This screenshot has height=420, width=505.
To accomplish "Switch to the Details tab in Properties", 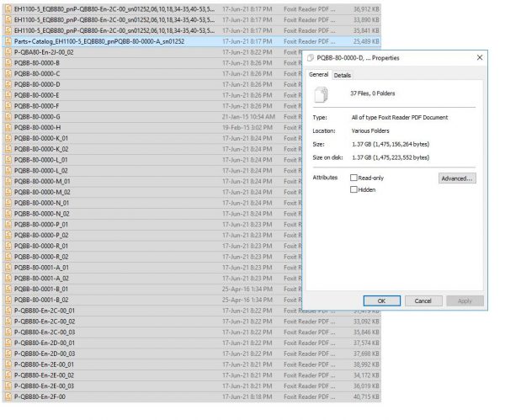I will (342, 76).
